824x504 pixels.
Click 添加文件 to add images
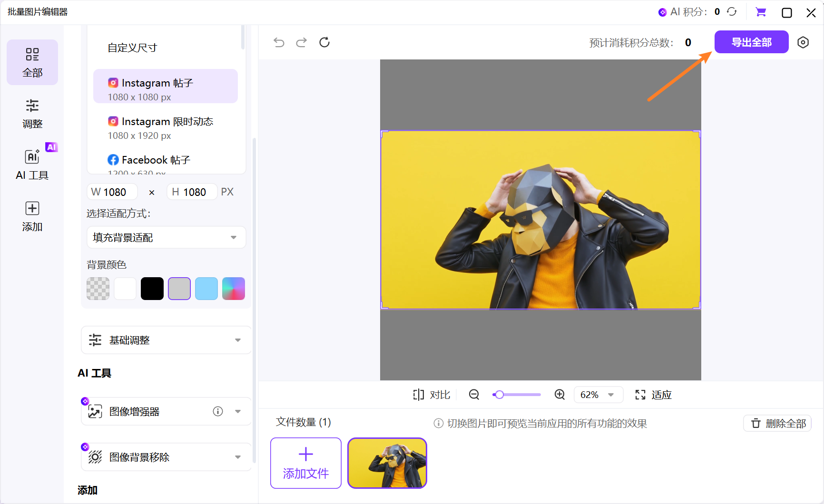[x=306, y=463]
